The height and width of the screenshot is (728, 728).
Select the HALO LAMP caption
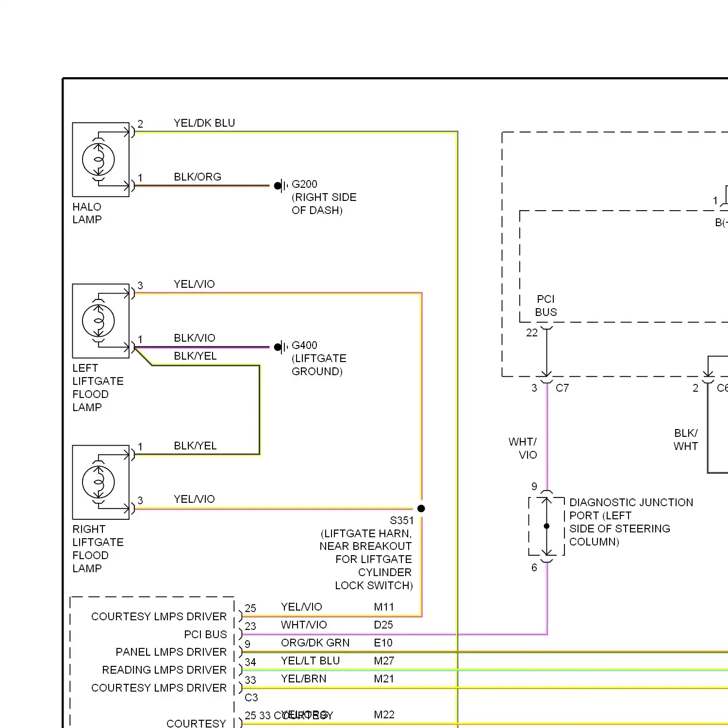pyautogui.click(x=87, y=213)
